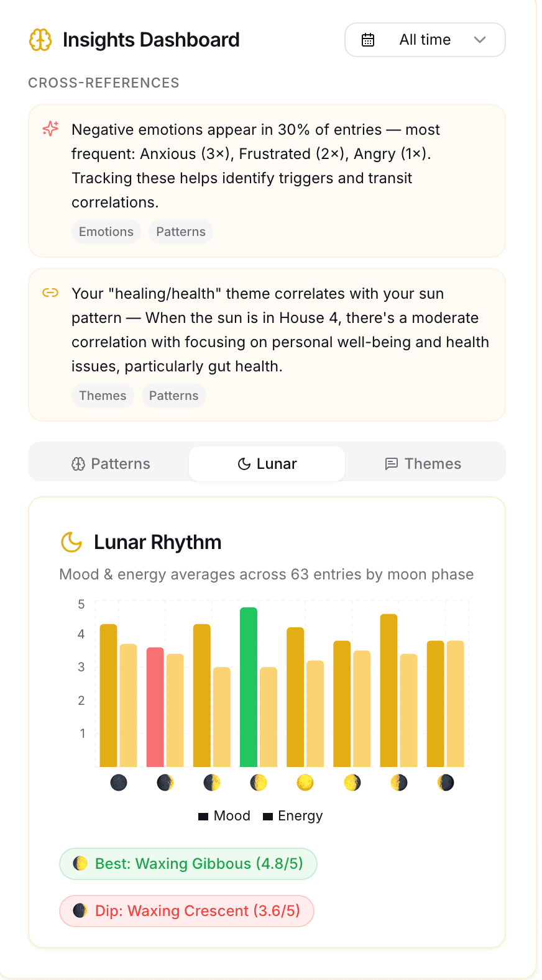Click the calendar icon in date filter

click(368, 40)
